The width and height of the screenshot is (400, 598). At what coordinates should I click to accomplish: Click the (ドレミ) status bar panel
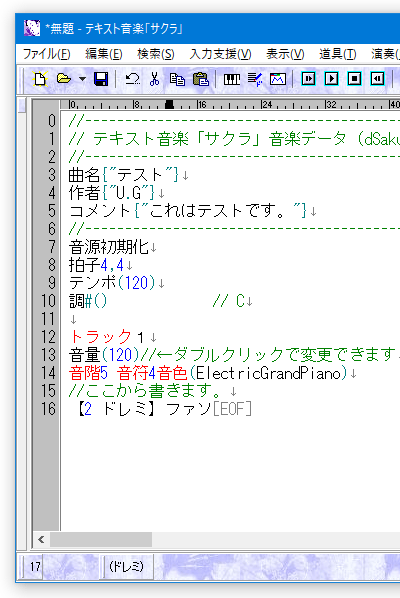pyautogui.click(x=126, y=566)
